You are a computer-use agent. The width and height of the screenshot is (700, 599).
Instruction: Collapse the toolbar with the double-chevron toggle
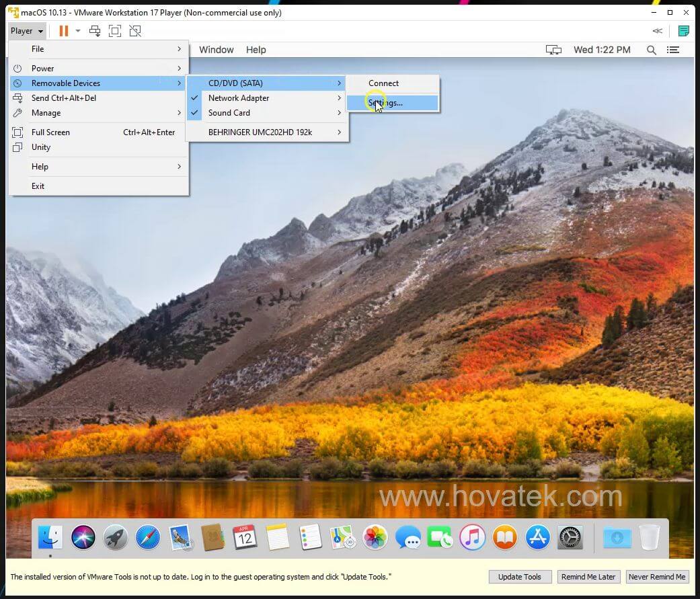[657, 30]
